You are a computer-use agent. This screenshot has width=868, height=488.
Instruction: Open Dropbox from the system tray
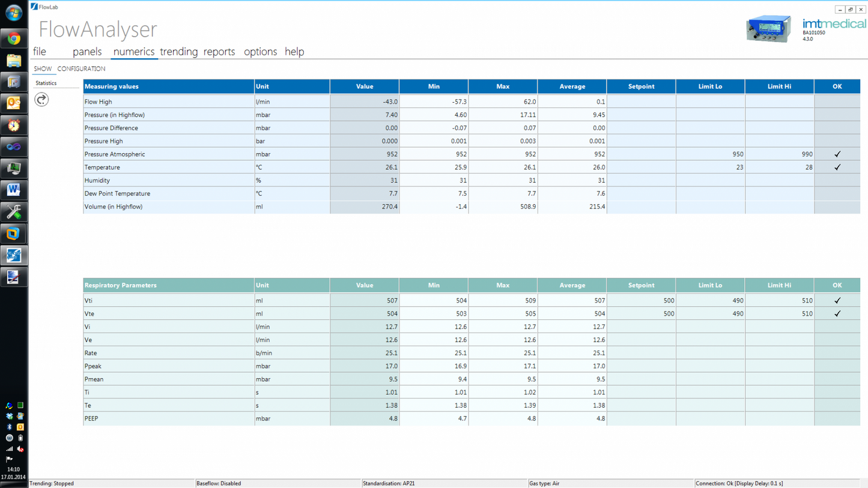9,416
